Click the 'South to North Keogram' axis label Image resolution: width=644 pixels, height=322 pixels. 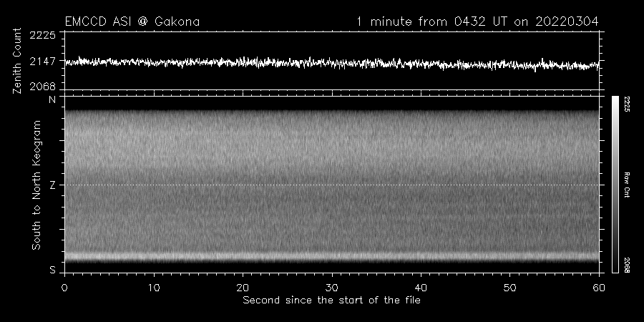tap(36, 185)
